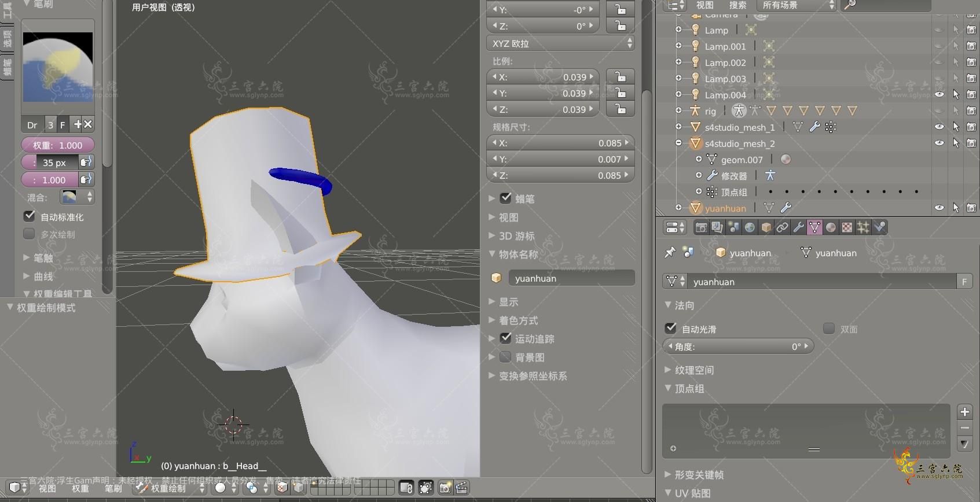This screenshot has height=502, width=980.
Task: Open the 权重 menu in viewport header
Action: click(80, 488)
